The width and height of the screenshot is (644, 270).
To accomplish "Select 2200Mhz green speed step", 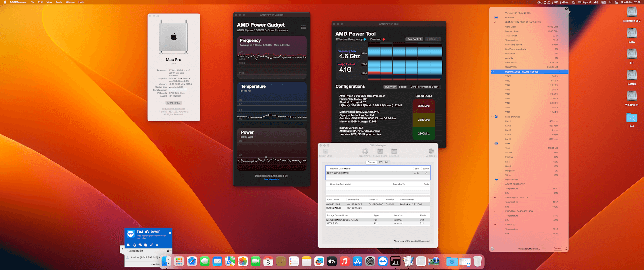I will (424, 133).
